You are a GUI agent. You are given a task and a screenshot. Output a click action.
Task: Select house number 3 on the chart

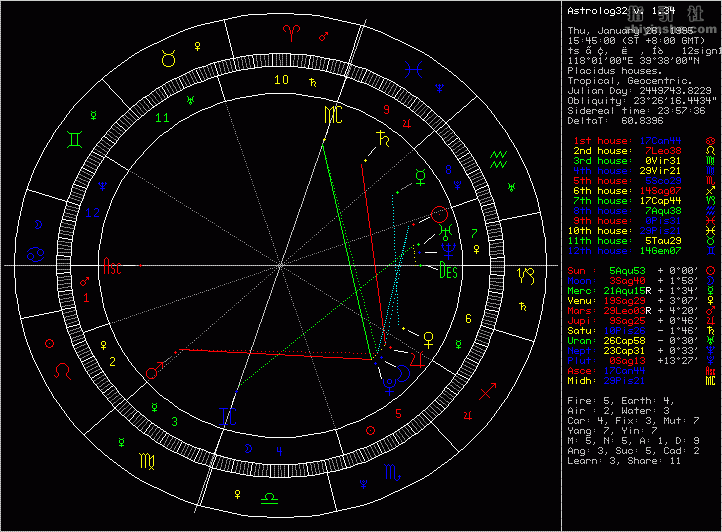175,422
